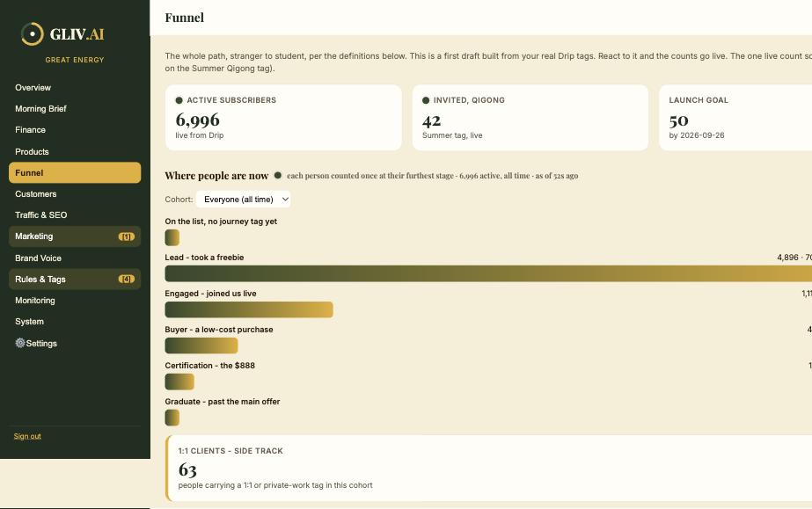
Task: Click the live dot beside Where people are now
Action: [278, 175]
